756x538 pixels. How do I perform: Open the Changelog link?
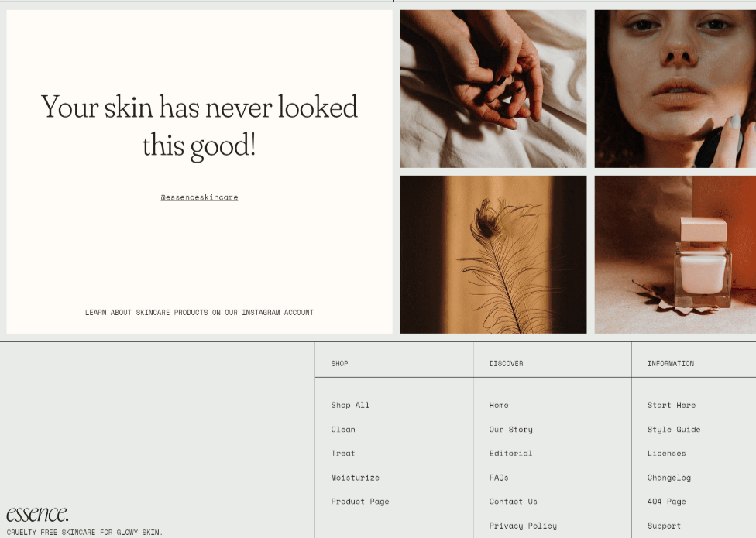click(668, 478)
